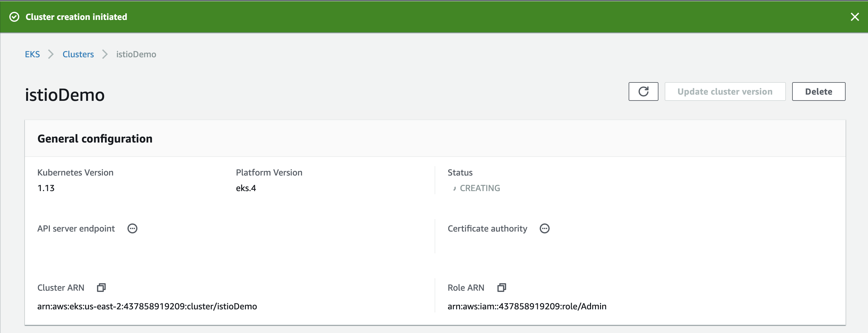Refresh the cluster details
The width and height of the screenshot is (868, 333).
(x=643, y=91)
